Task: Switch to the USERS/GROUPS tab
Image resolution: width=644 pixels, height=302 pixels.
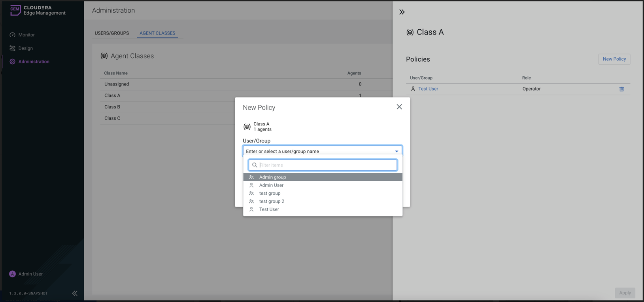Action: 111,33
